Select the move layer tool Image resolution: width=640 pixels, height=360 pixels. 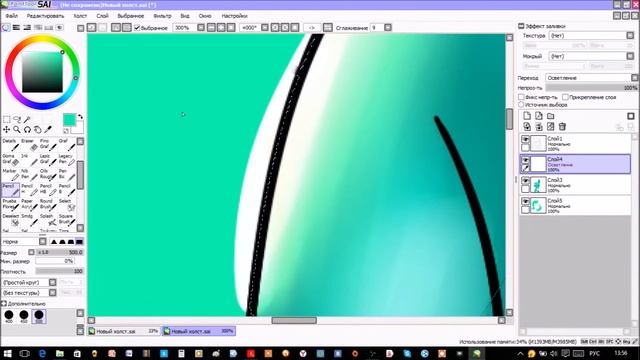(x=7, y=130)
